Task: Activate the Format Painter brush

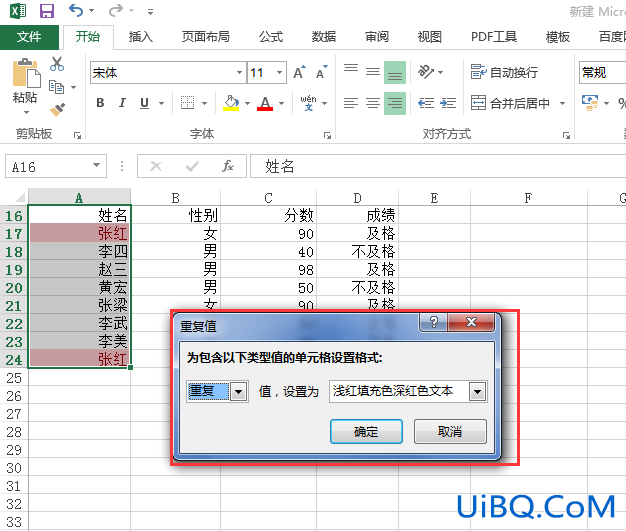Action: [x=57, y=109]
